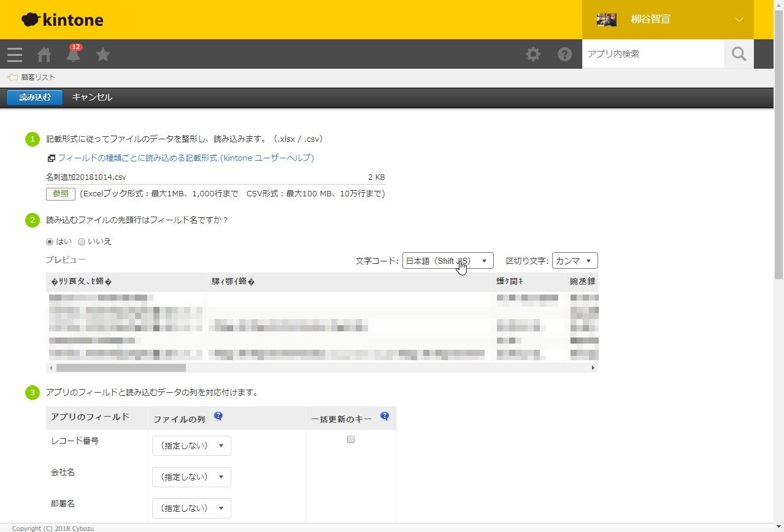
Task: Open the 区切り文字 delimiter dropdown
Action: 574,261
